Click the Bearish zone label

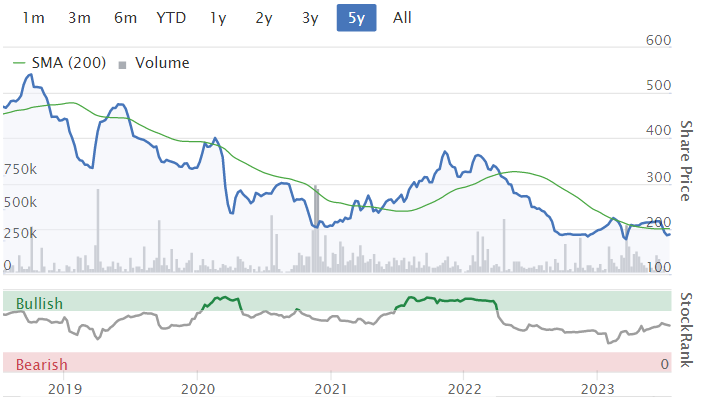[x=42, y=364]
